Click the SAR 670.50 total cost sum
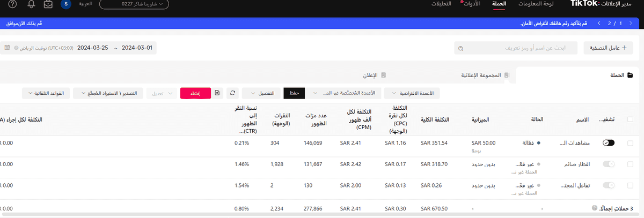Image resolution: width=644 pixels, height=218 pixels. click(x=434, y=208)
